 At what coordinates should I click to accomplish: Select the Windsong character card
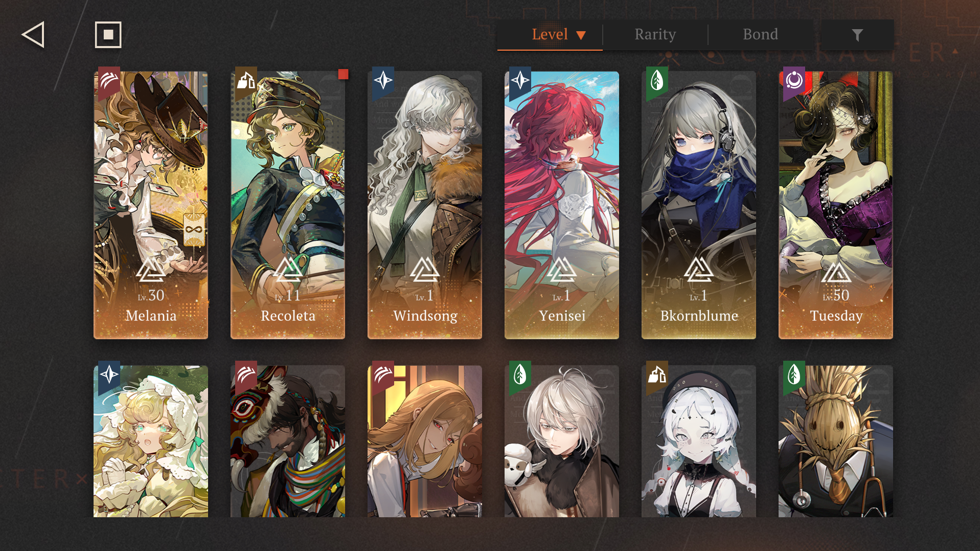click(x=425, y=205)
